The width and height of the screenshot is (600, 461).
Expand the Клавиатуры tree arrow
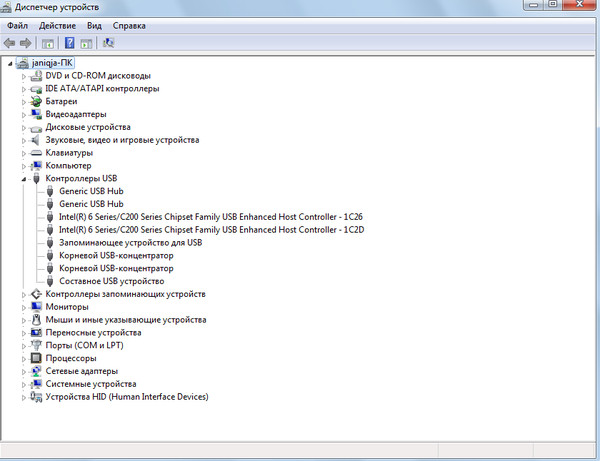(24, 153)
